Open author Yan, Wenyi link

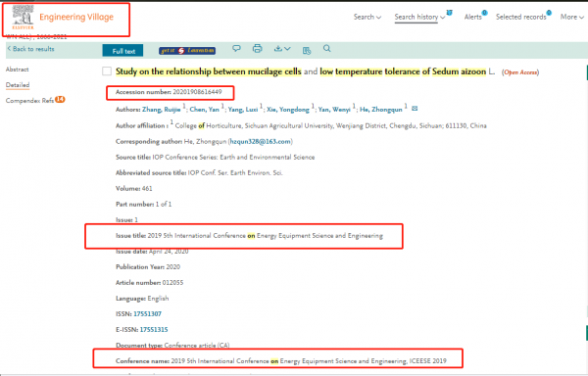point(334,110)
